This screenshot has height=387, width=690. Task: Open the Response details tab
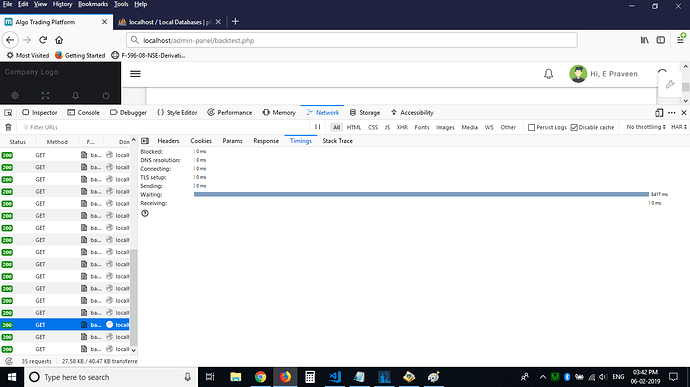(266, 141)
